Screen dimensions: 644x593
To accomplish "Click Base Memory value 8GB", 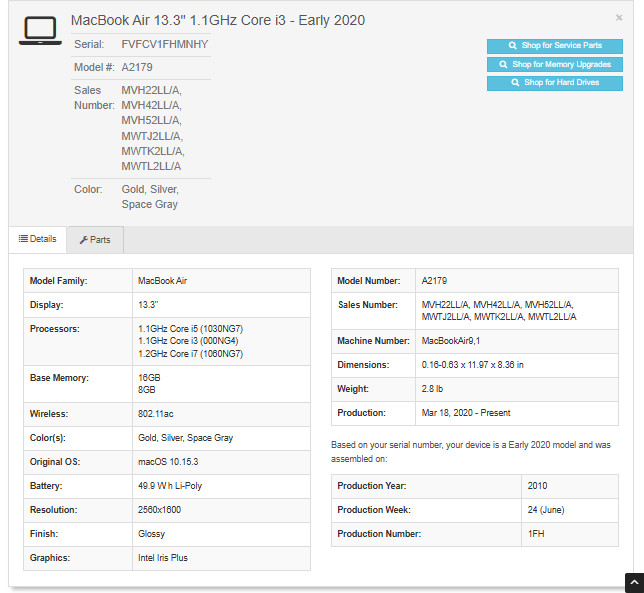I will (x=147, y=390).
